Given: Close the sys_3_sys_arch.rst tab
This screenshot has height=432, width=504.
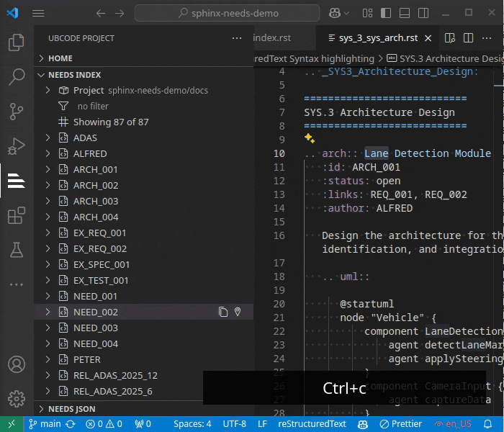Looking at the screenshot, I should click(x=428, y=38).
